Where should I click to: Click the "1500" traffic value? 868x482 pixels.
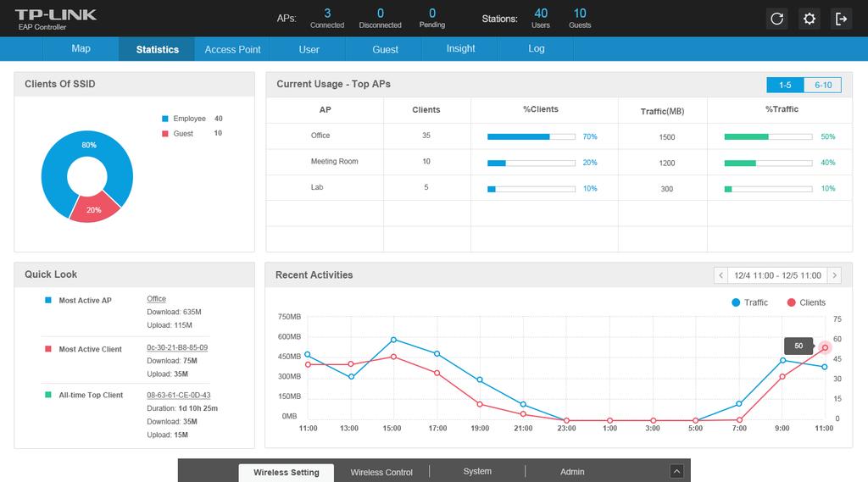click(x=666, y=137)
